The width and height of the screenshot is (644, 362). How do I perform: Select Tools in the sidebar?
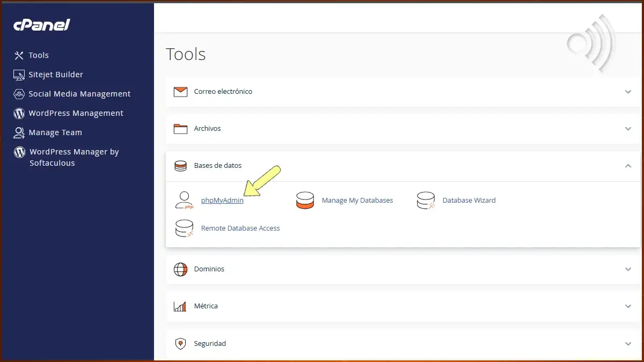39,55
